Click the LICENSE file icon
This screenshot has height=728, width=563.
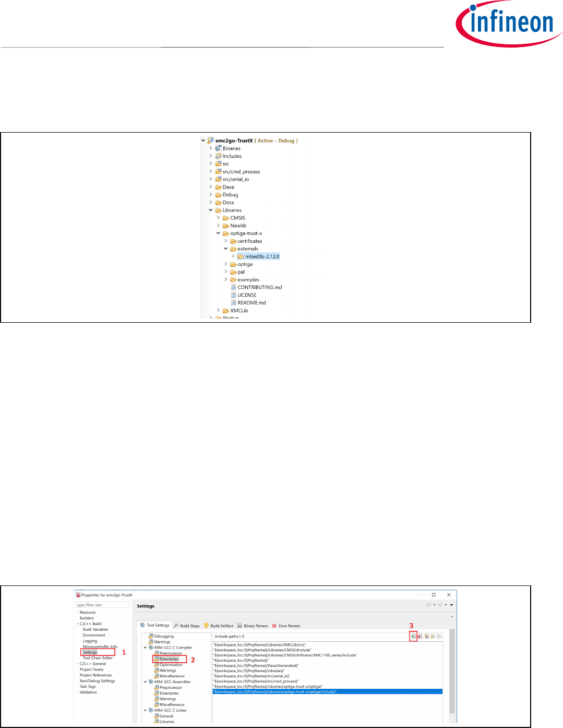234,295
